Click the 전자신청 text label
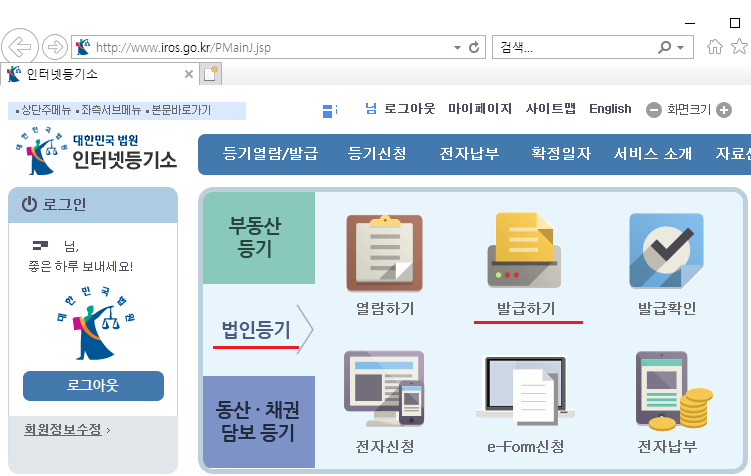Image resolution: width=751 pixels, height=476 pixels. tap(385, 446)
